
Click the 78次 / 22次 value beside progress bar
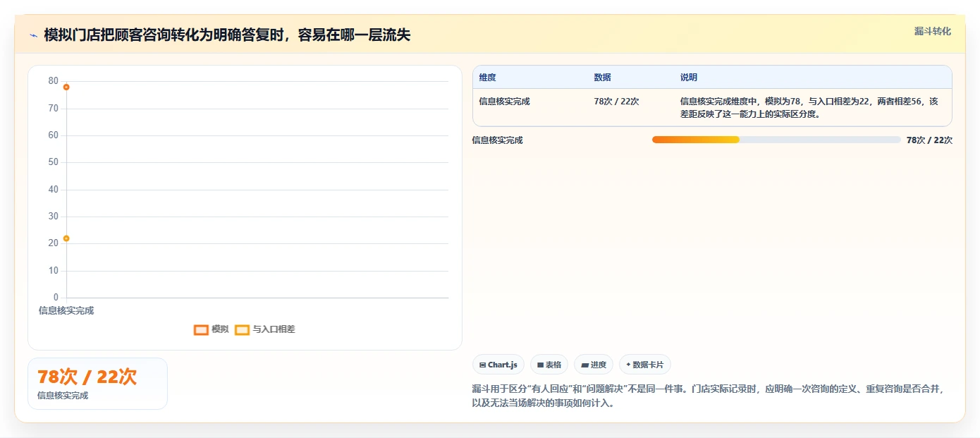pos(929,140)
